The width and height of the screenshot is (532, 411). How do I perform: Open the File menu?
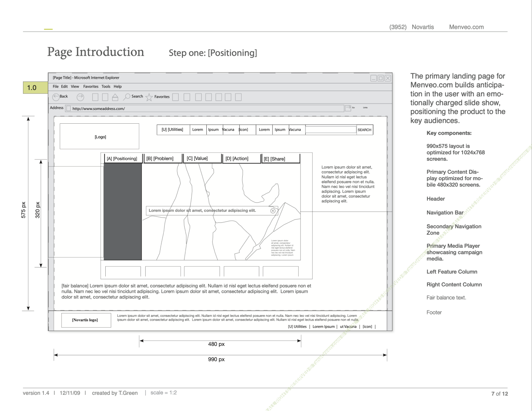56,87
